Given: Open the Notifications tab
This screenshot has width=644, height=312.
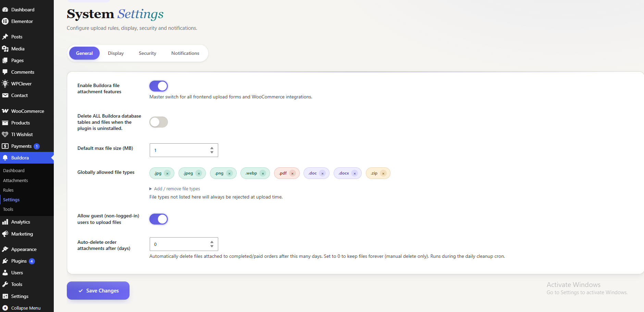Looking at the screenshot, I should tap(185, 53).
